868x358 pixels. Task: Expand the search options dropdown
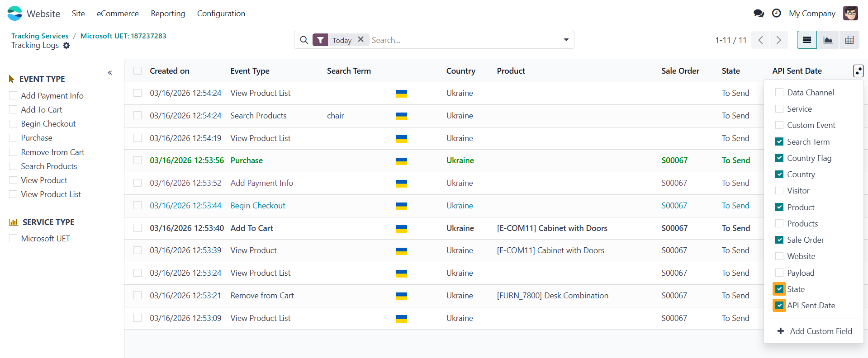(566, 40)
